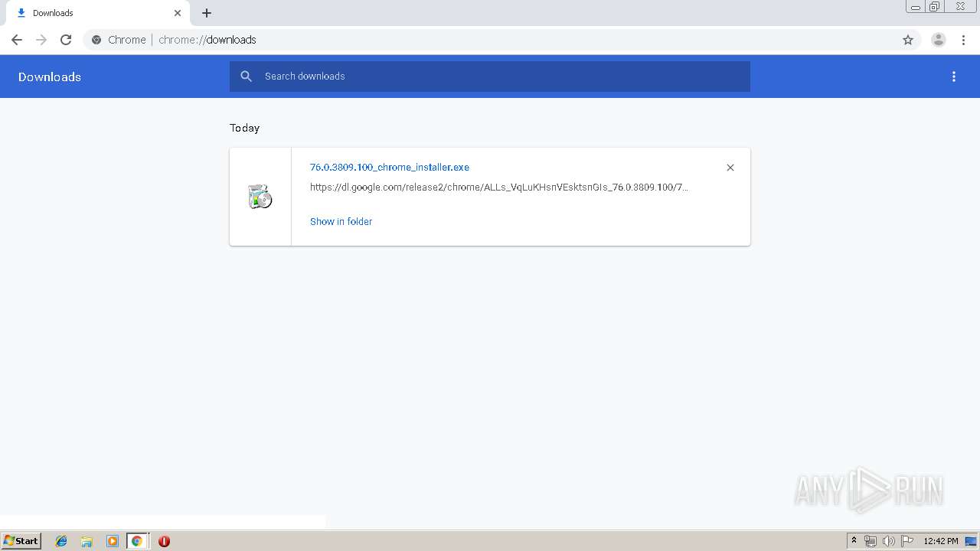Open the network status tray icon
Screen dimensions: 980x551
[871, 541]
